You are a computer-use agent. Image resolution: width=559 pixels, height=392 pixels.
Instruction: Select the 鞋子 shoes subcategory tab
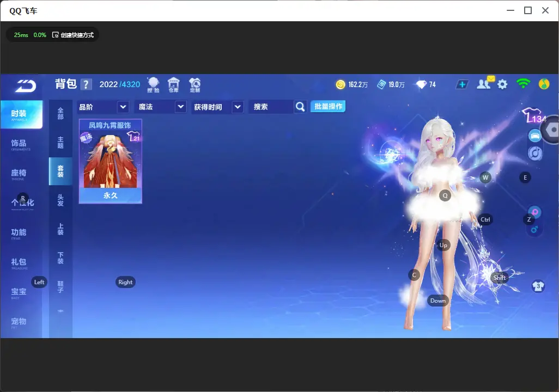[60, 287]
